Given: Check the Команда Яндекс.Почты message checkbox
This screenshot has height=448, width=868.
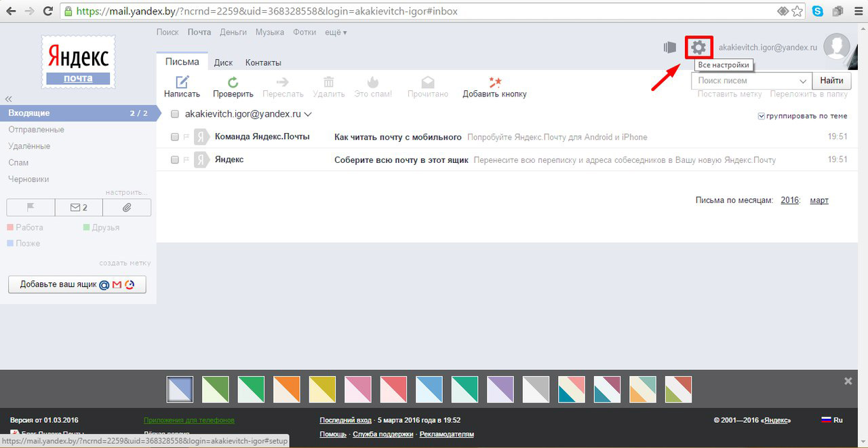Looking at the screenshot, I should pos(175,137).
